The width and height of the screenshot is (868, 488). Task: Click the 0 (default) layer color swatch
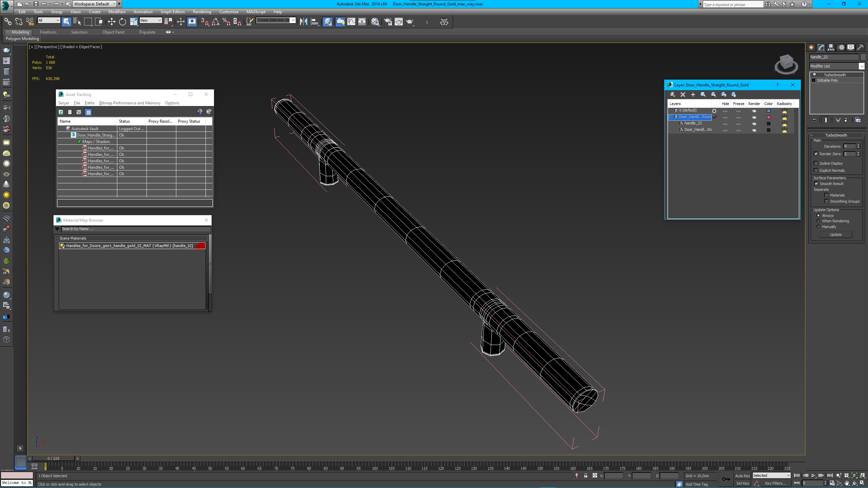[769, 111]
